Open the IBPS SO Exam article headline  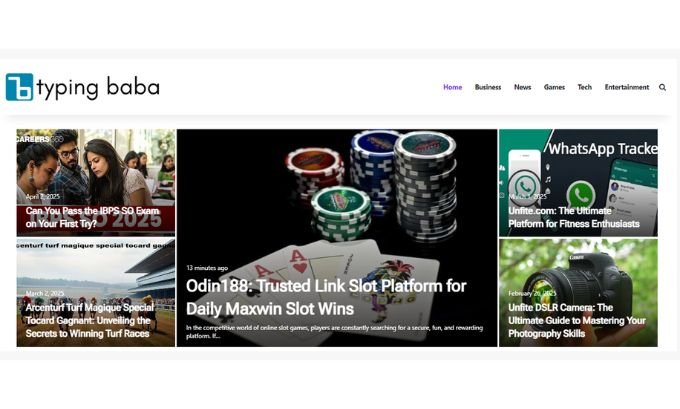click(x=92, y=217)
